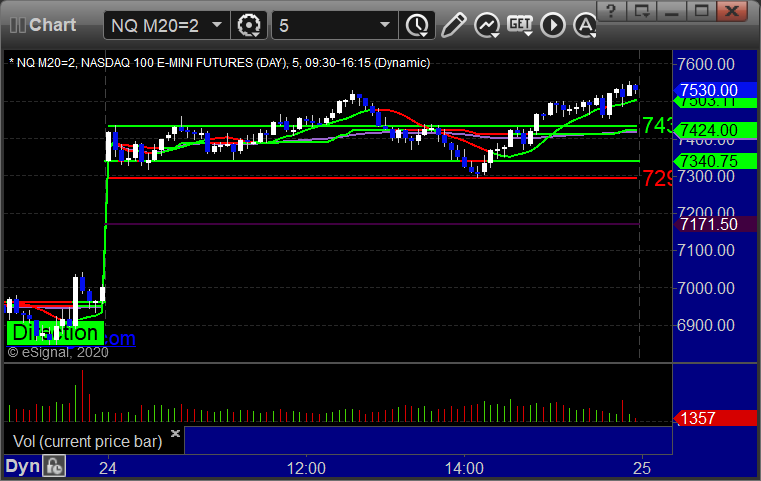
Task: Expand the interval dropdown arrow beside 5
Action: point(384,25)
